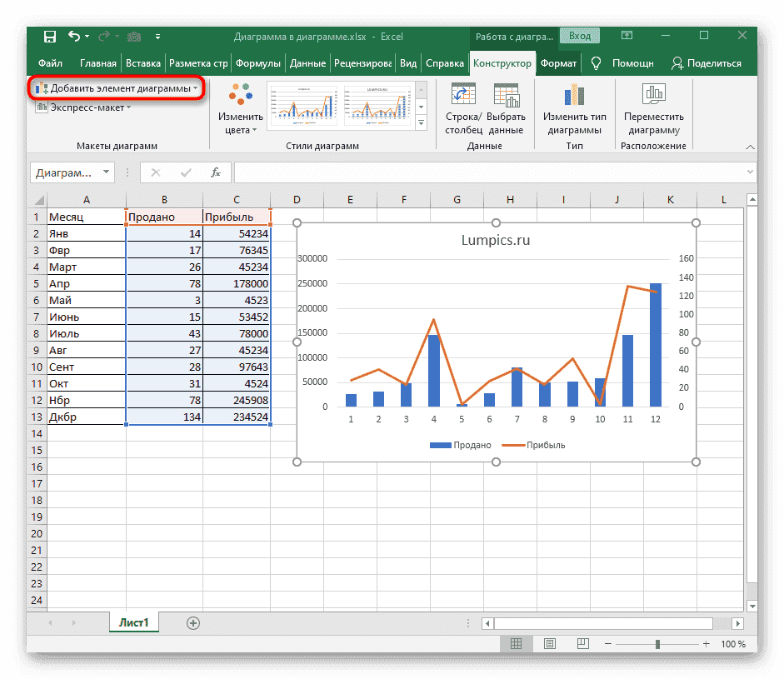The width and height of the screenshot is (784, 679).
Task: Open the Формат ribbon tab
Action: pyautogui.click(x=558, y=63)
